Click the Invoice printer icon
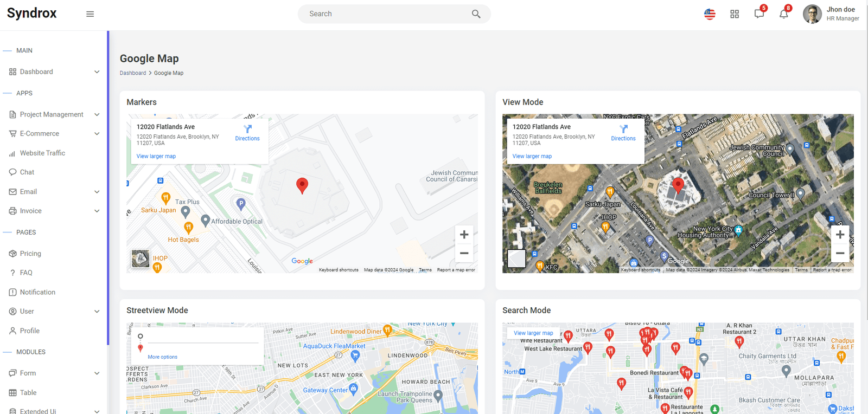Image resolution: width=868 pixels, height=414 pixels. coord(12,211)
